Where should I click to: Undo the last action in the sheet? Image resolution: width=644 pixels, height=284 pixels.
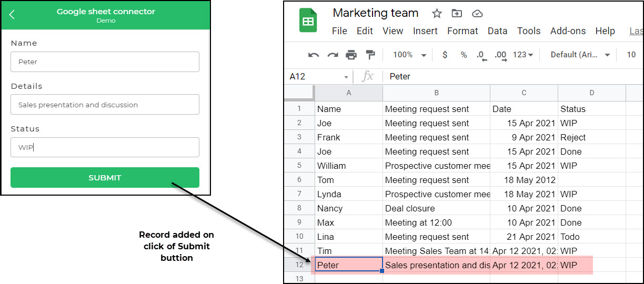(314, 55)
